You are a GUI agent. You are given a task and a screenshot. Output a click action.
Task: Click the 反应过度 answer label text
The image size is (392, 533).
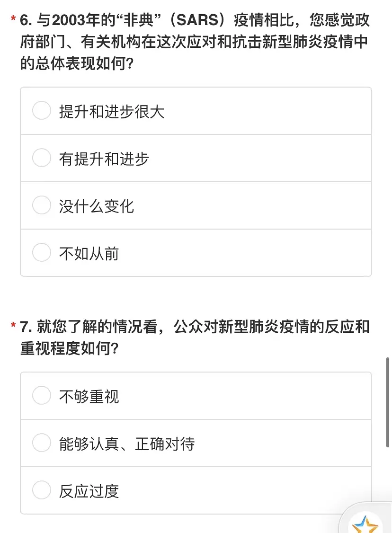click(x=89, y=491)
